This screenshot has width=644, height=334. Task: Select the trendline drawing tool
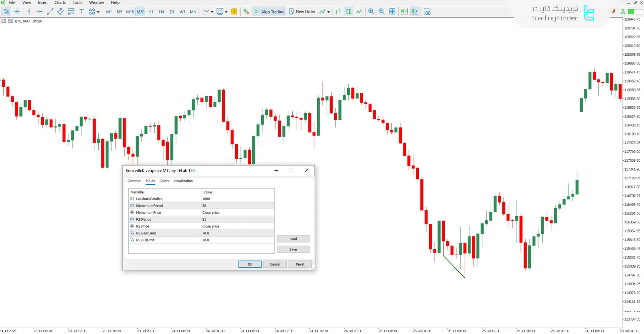click(x=50, y=12)
